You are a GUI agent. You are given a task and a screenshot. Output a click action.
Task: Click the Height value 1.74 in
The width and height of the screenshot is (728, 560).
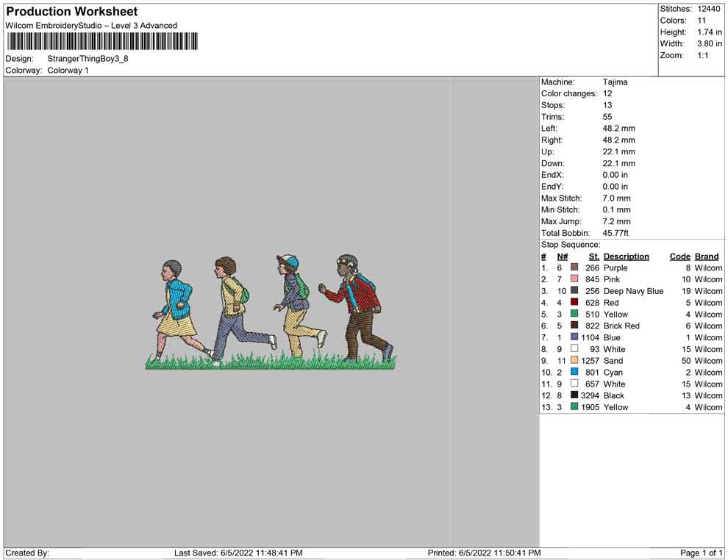pos(710,32)
